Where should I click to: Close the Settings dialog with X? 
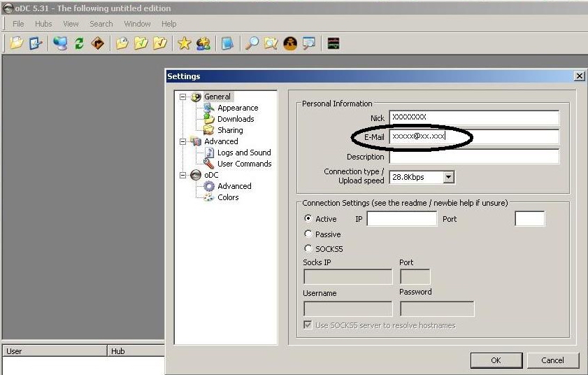579,76
